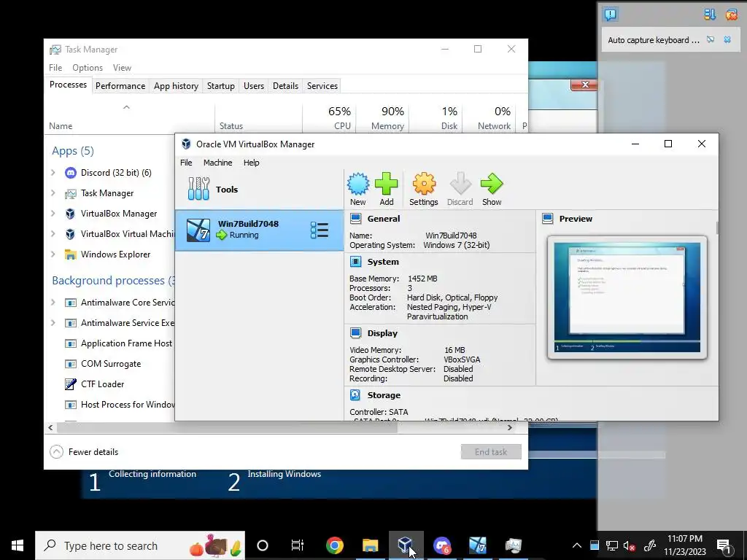Open the VirtualBox File menu
Image resolution: width=747 pixels, height=560 pixels.
pyautogui.click(x=186, y=163)
